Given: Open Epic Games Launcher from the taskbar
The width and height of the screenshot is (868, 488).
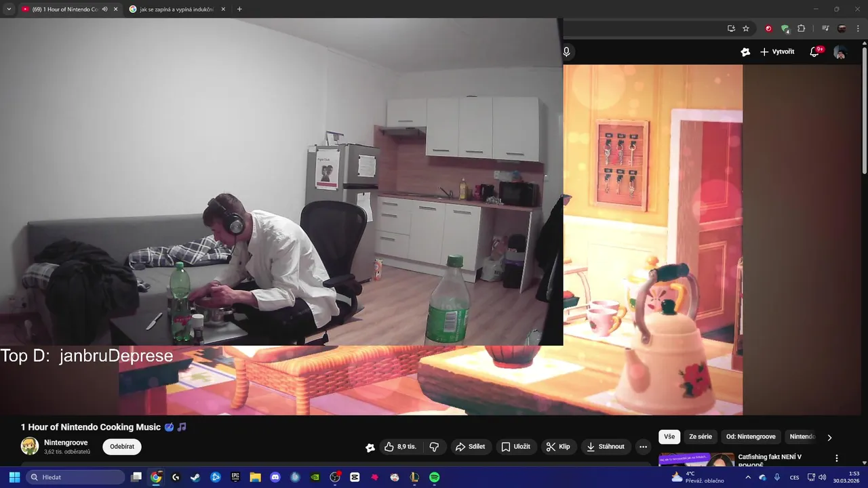Looking at the screenshot, I should [x=235, y=477].
